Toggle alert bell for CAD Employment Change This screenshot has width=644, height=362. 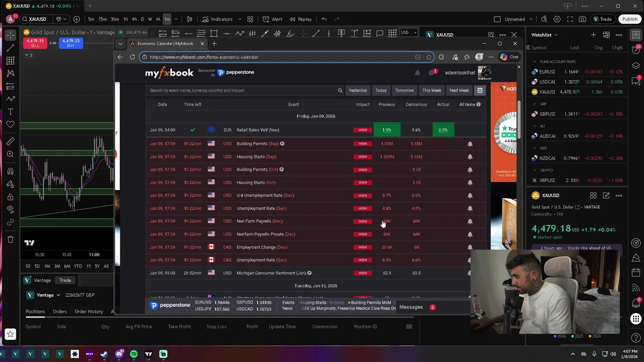pyautogui.click(x=470, y=247)
